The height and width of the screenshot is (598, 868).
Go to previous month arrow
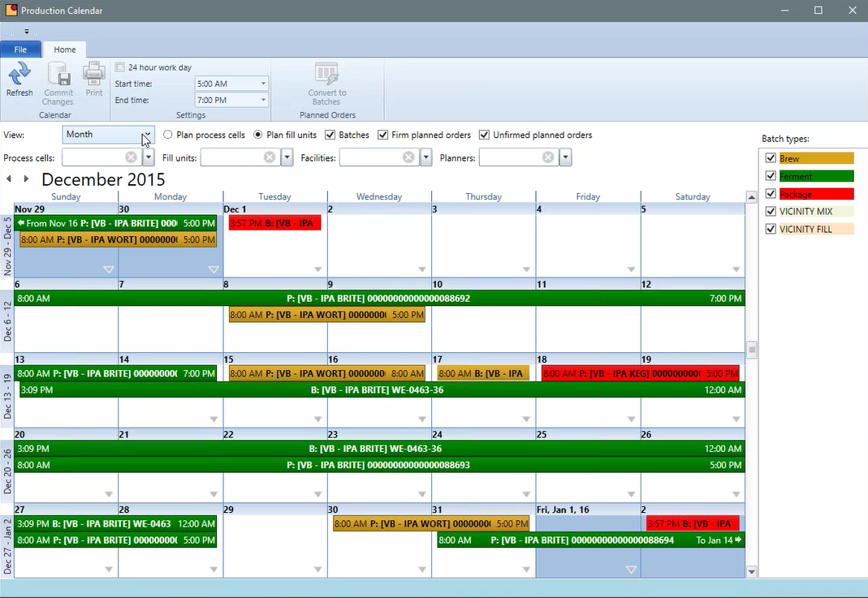(x=9, y=179)
